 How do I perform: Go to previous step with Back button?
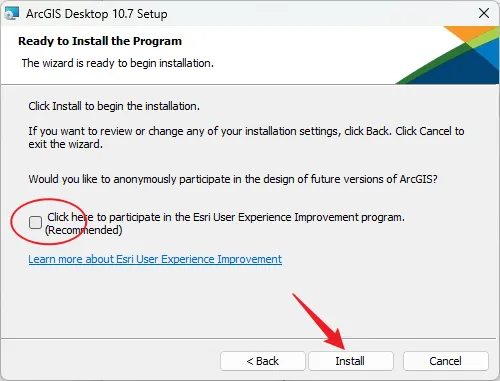click(263, 361)
